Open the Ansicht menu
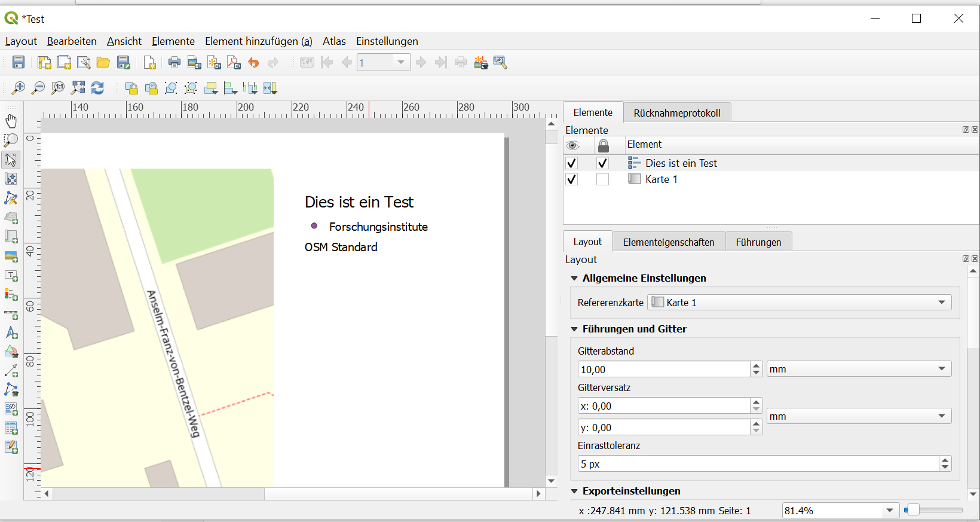980x522 pixels. pyautogui.click(x=124, y=41)
